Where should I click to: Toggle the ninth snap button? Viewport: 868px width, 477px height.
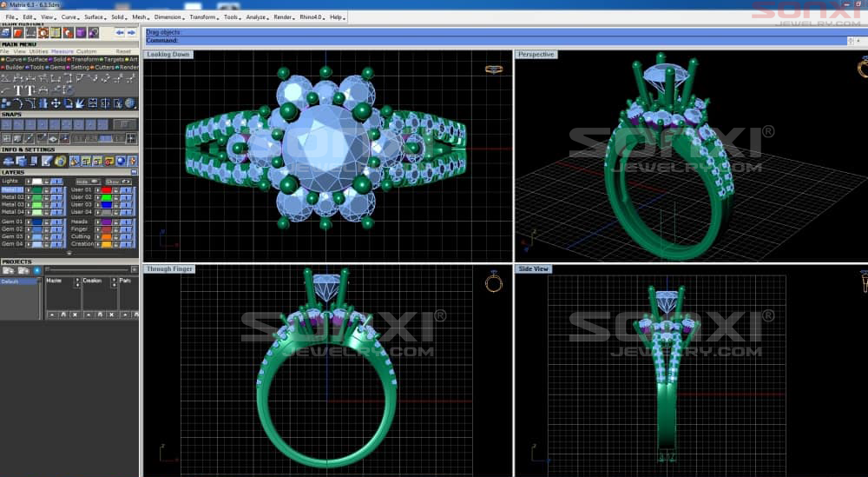tap(102, 124)
